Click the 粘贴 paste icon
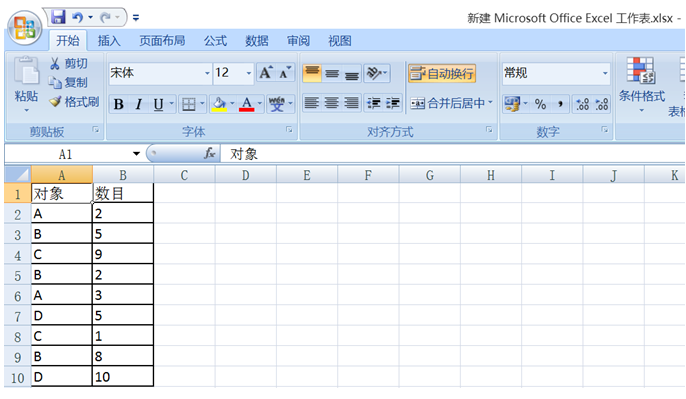 coord(26,70)
